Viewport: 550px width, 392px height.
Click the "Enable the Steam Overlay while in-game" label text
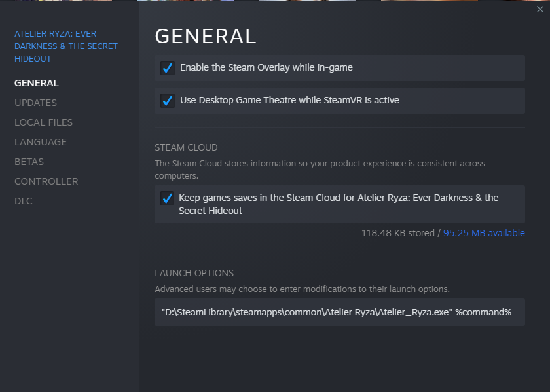[266, 68]
